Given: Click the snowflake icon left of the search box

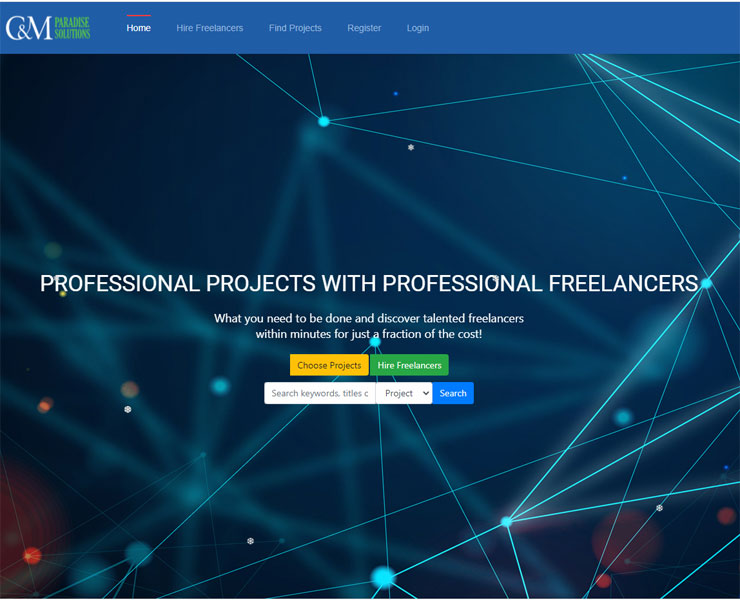Looking at the screenshot, I should [127, 409].
